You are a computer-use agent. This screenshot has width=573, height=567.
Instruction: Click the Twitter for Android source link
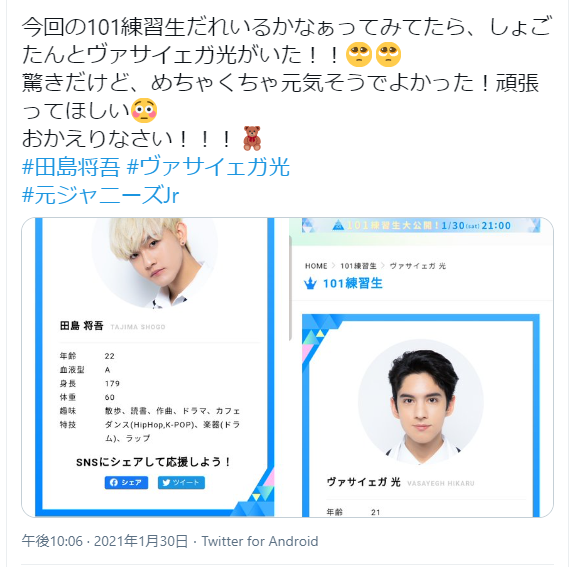[x=260, y=541]
